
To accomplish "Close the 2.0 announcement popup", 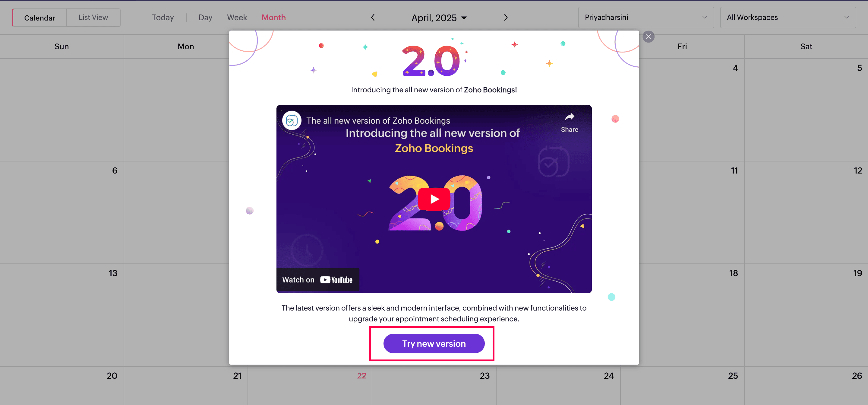I will [x=648, y=37].
